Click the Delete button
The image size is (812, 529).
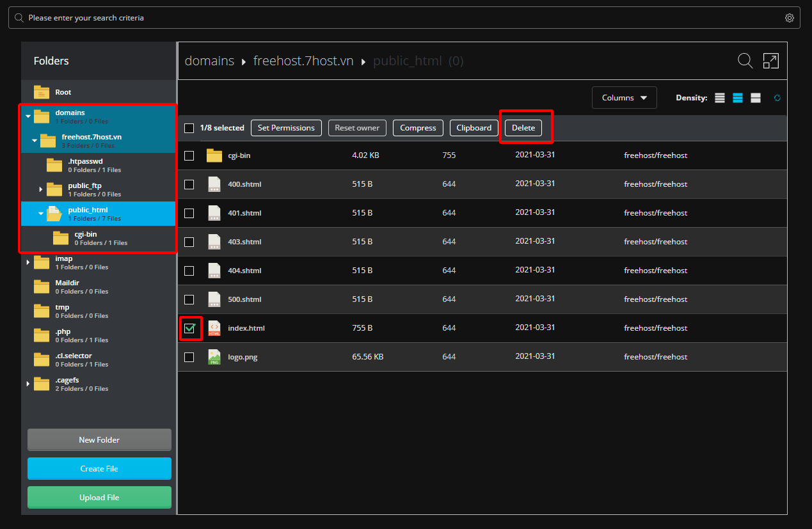523,128
